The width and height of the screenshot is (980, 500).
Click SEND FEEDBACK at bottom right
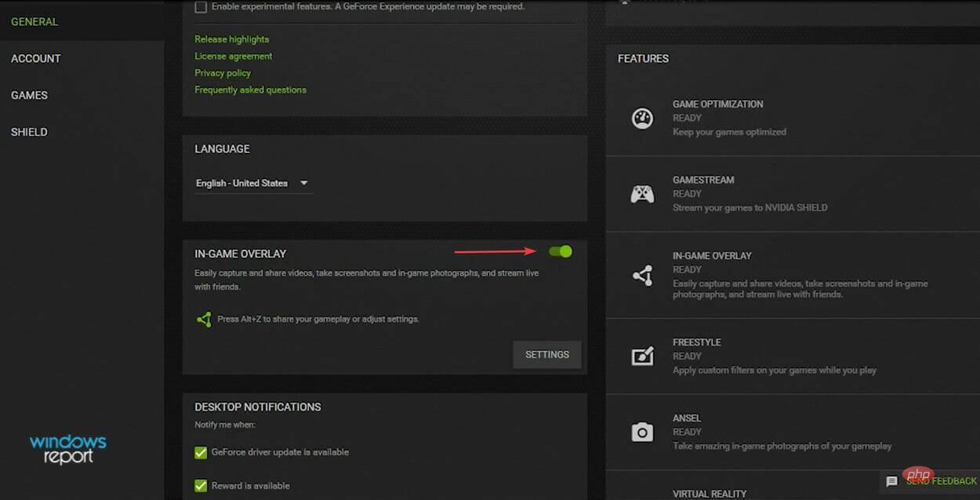943,480
